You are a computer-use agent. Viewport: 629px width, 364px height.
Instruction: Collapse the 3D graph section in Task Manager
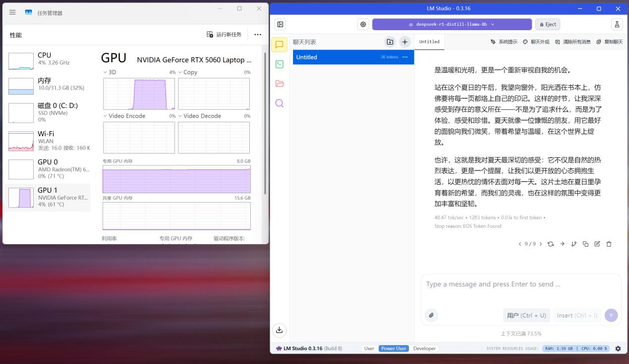(105, 72)
